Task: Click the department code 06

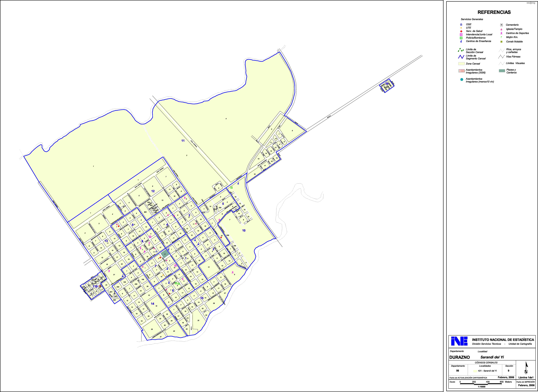Action: pos(458,371)
